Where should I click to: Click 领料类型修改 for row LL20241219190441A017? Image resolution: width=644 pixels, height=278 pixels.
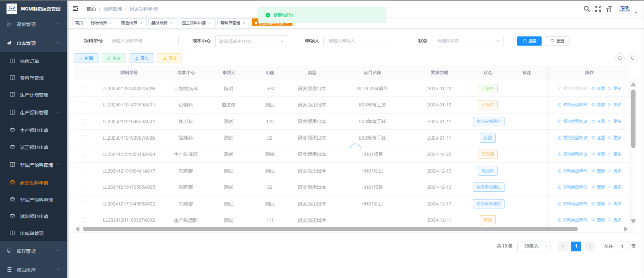coord(572,171)
